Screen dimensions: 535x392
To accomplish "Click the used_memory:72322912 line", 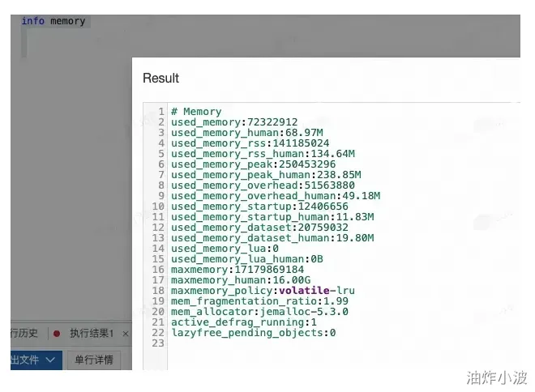I will (x=234, y=122).
